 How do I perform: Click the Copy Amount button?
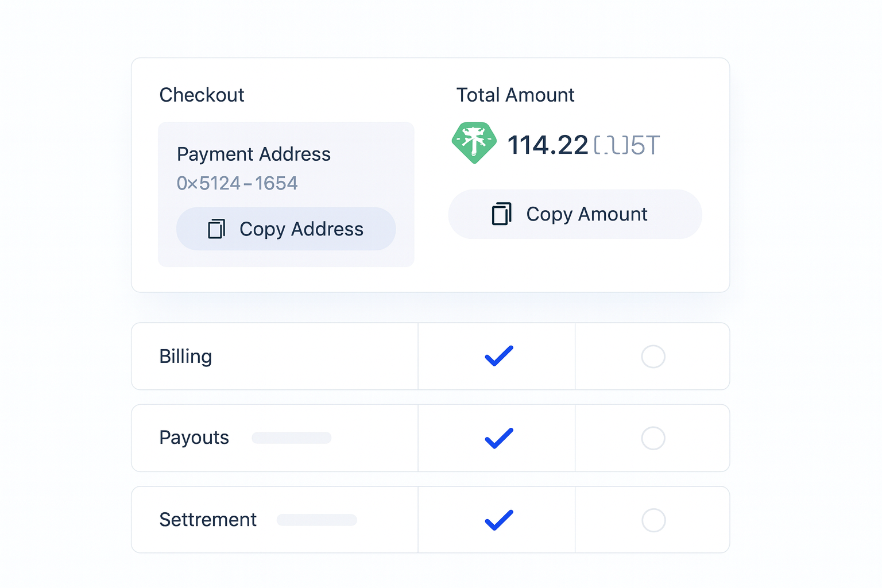click(x=575, y=214)
